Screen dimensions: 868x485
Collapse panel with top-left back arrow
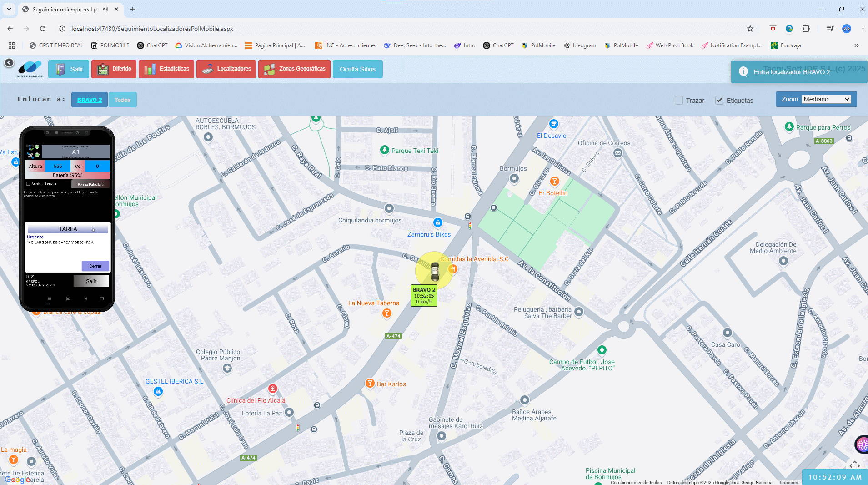point(9,63)
